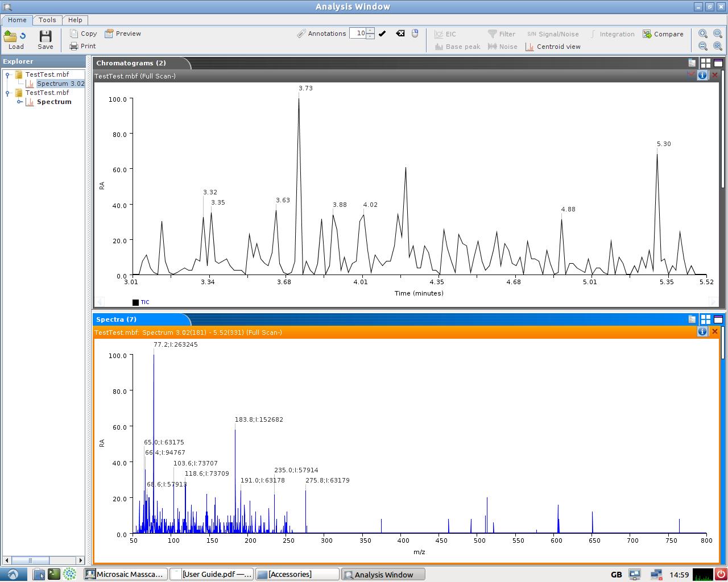Open the Help tab
Image resolution: width=728 pixels, height=582 pixels.
[x=75, y=20]
